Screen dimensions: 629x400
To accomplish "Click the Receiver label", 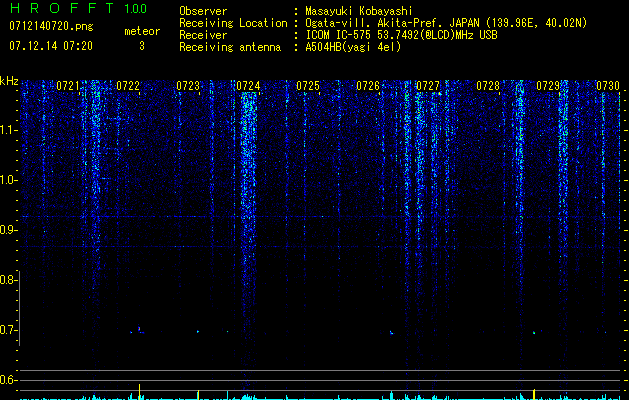I will click(203, 35).
